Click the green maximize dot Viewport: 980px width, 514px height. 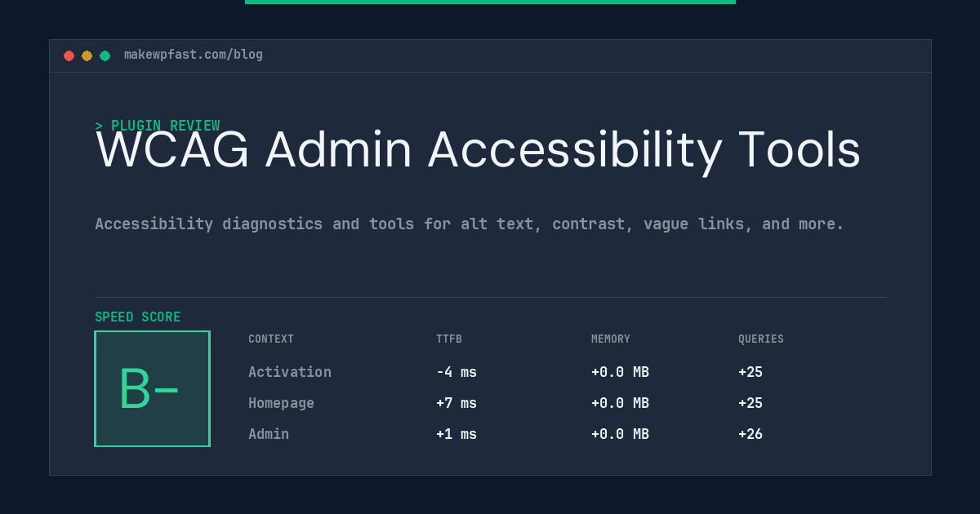pyautogui.click(x=105, y=55)
